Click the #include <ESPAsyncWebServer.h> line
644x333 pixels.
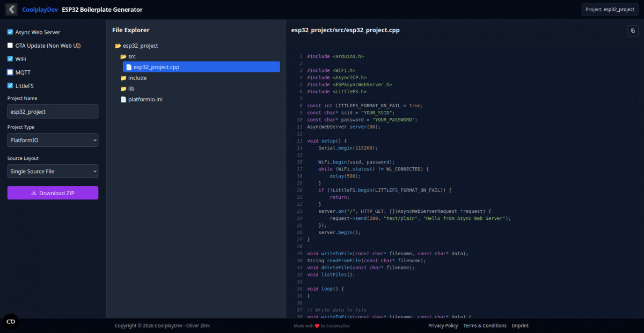click(349, 84)
